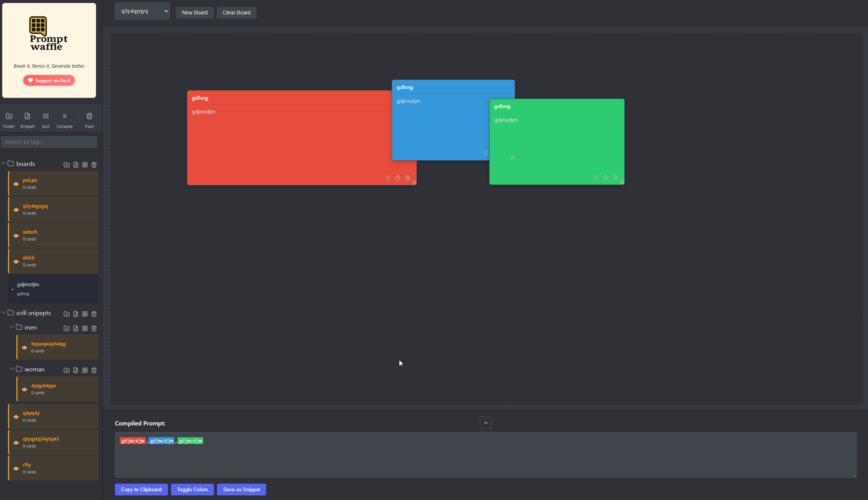The height and width of the screenshot is (500, 868).
Task: Collapse the Compiled Prompt panel
Action: click(x=486, y=423)
